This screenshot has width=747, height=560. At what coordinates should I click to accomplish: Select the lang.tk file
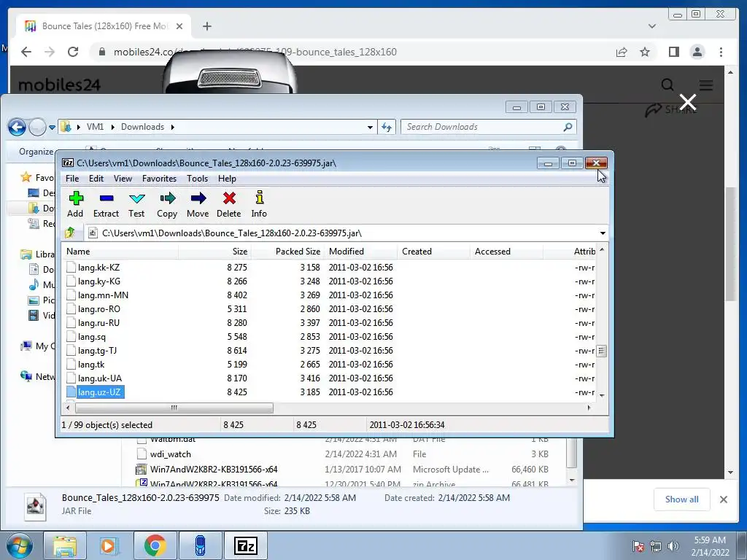[91, 365]
